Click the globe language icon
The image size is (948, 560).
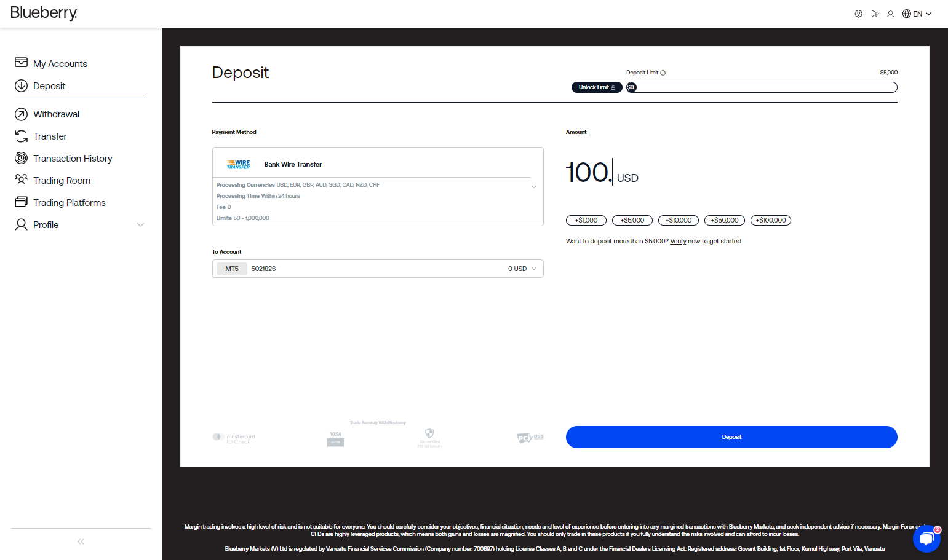907,14
